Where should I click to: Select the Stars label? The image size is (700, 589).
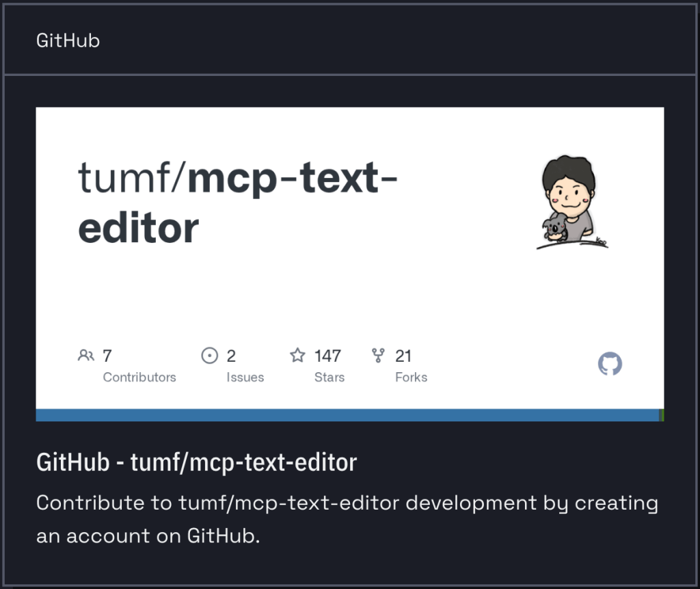tap(329, 378)
